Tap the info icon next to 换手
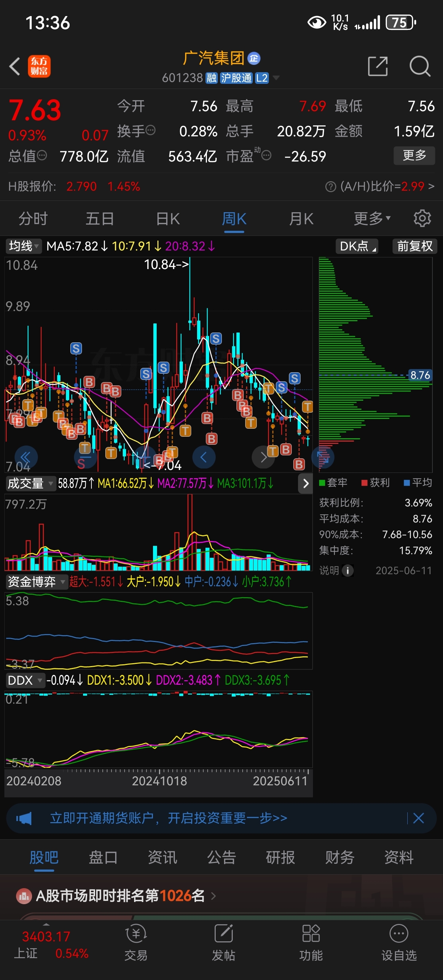The height and width of the screenshot is (980, 443). (150, 131)
